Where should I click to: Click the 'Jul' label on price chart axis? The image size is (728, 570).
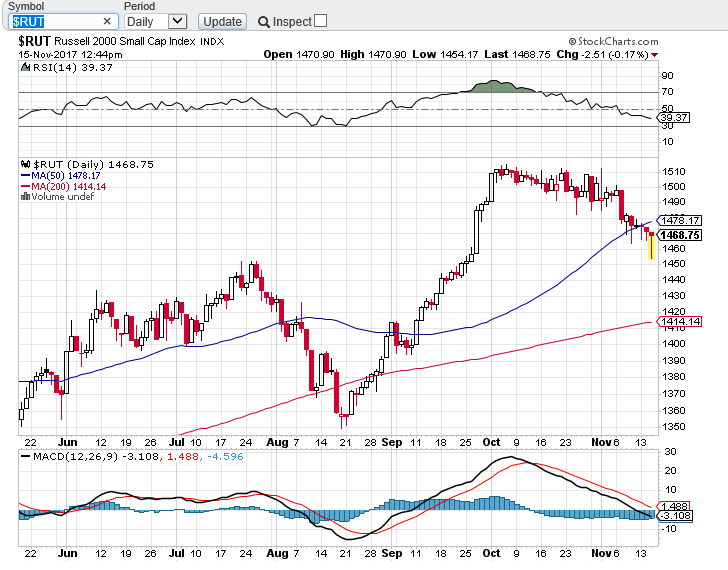pyautogui.click(x=176, y=442)
